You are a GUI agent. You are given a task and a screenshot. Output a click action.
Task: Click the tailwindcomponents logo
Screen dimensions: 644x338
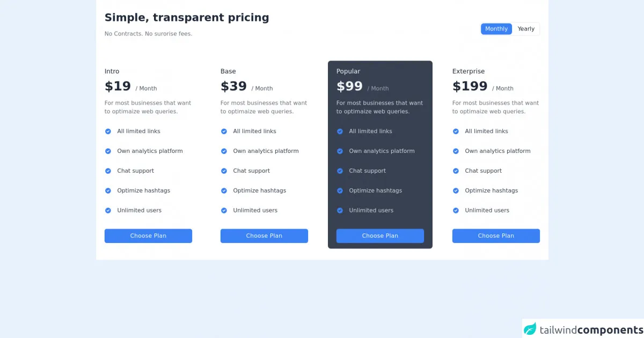click(583, 329)
